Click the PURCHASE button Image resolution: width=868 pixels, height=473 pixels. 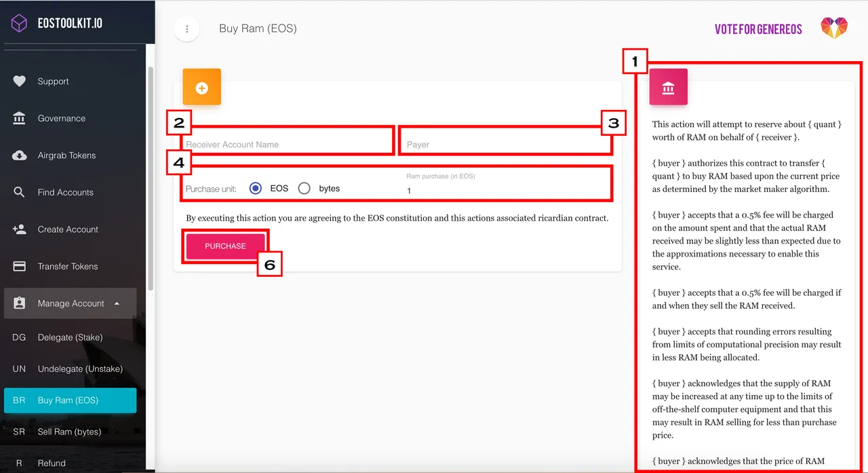pyautogui.click(x=225, y=246)
